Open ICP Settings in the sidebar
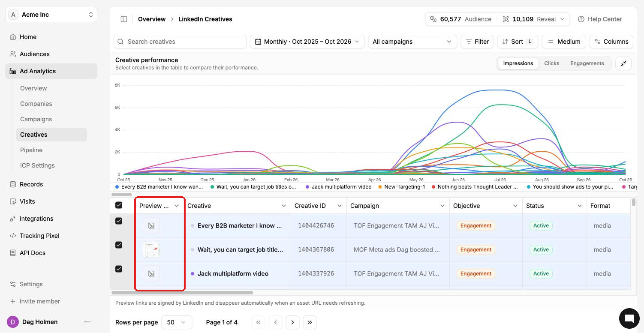This screenshot has height=333, width=644. coord(51,165)
